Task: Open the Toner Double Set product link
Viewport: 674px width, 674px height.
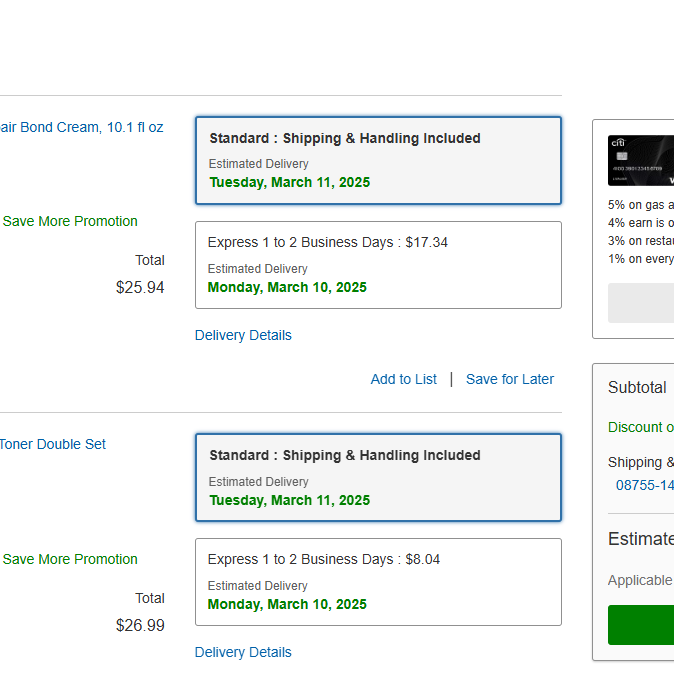Action: 52,444
